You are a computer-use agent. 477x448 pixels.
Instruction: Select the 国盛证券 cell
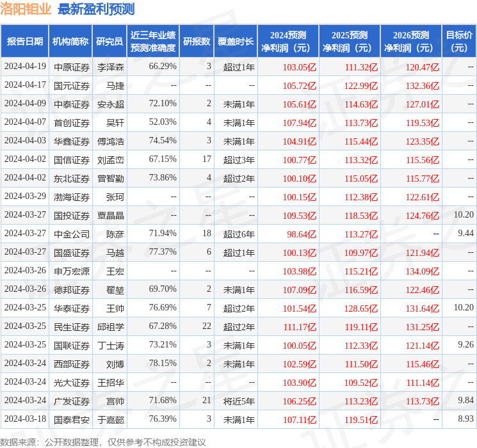72,253
